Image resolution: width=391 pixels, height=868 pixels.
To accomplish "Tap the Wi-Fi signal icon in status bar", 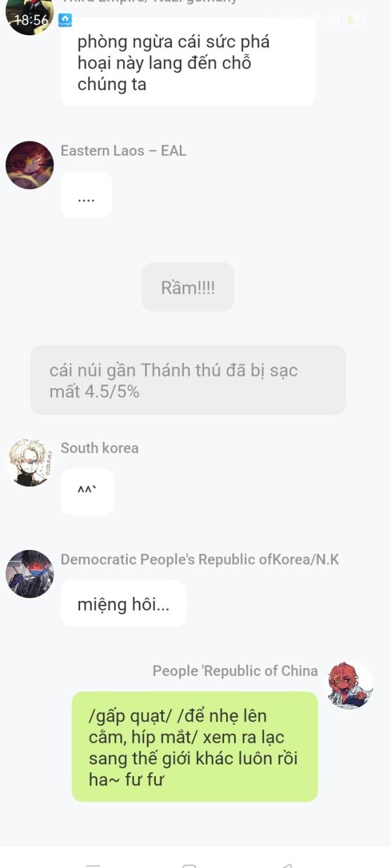I will (315, 20).
